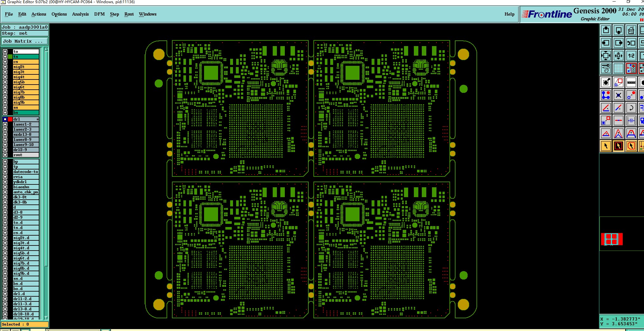Click the diagonal red-blue line icon
Viewport: 644px width, 331px height.
click(619, 108)
